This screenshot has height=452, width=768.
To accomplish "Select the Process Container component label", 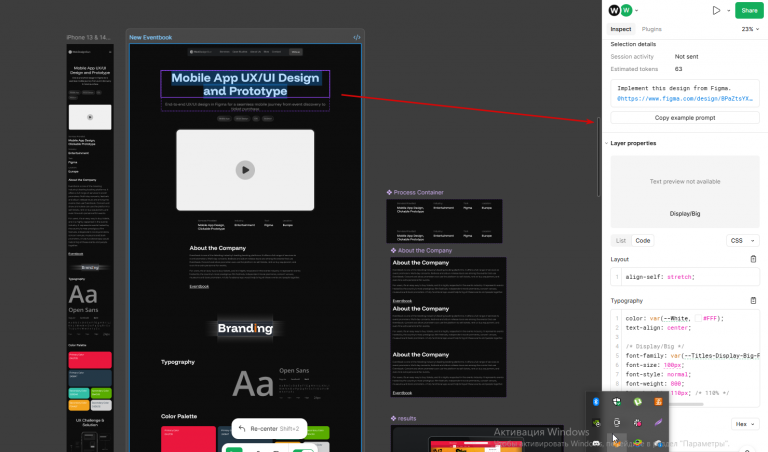I will [418, 192].
